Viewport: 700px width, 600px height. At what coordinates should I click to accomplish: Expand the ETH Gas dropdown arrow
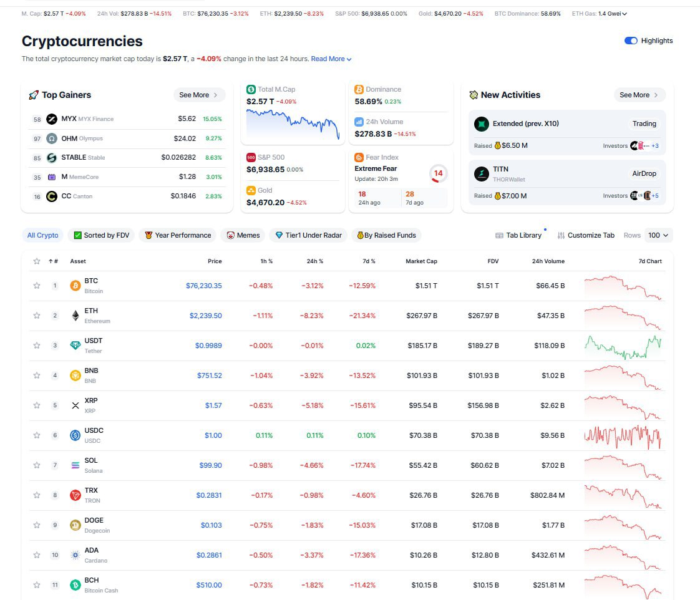tap(625, 13)
